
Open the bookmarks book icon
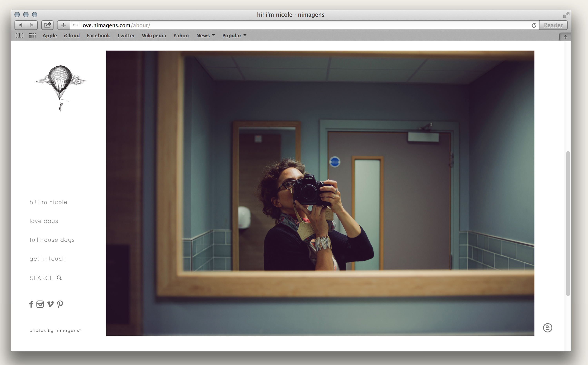pos(19,35)
